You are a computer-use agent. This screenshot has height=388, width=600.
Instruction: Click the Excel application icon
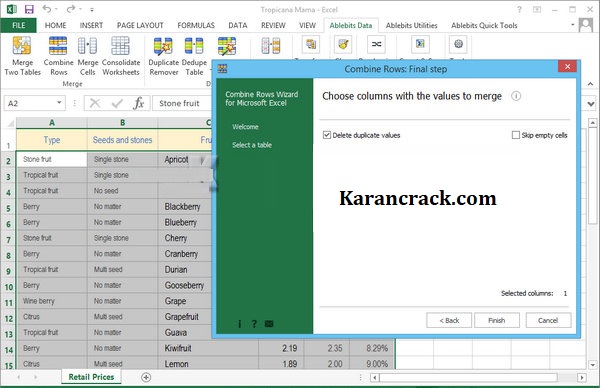click(12, 9)
